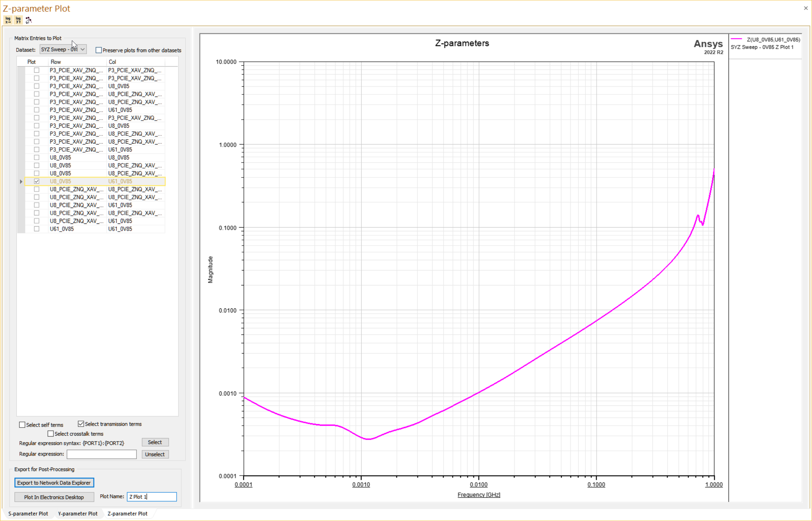Select legend entry Z(U8_0V85,U61_0V85)
Image resolution: width=812 pixels, height=521 pixels.
773,40
